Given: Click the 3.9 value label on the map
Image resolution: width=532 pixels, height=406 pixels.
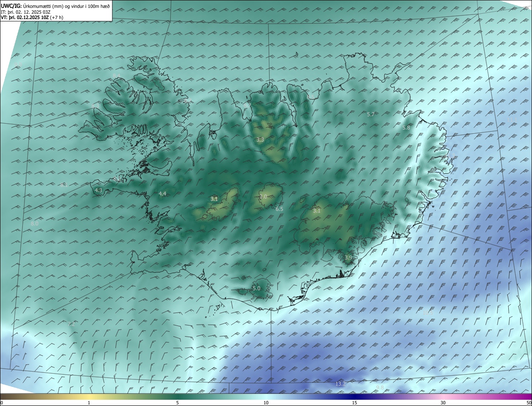Looking at the screenshot, I should coord(348,257).
